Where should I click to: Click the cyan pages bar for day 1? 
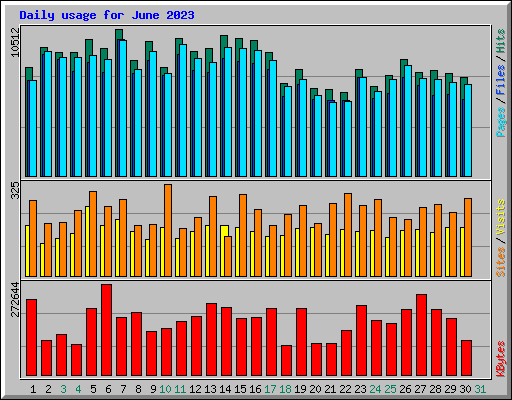pyautogui.click(x=33, y=128)
